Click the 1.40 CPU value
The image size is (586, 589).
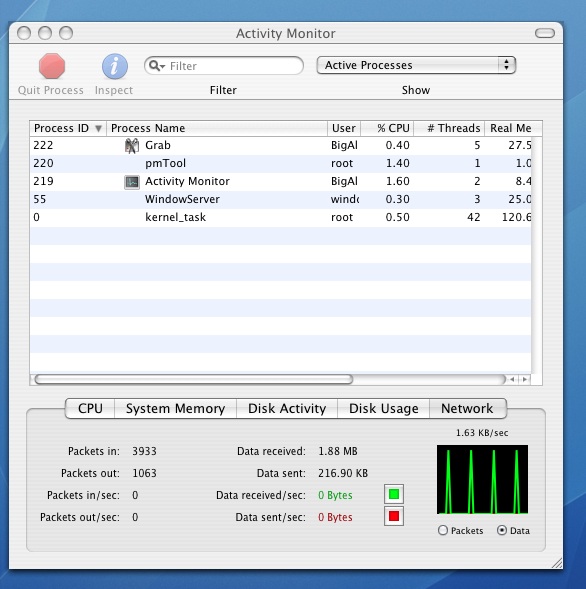[398, 163]
